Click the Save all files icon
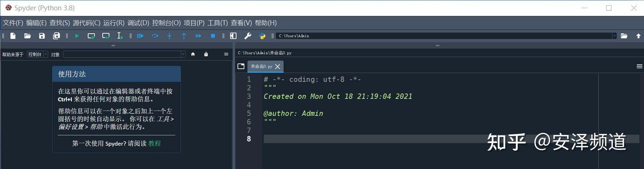The width and height of the screenshot is (644, 169). click(x=56, y=36)
